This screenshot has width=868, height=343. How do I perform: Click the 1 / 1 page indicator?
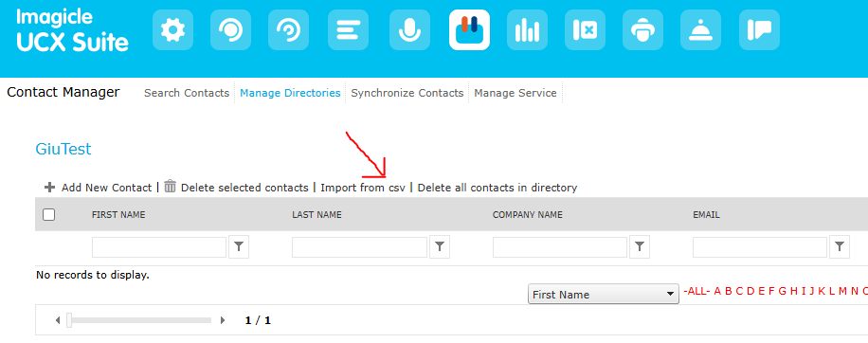(258, 320)
